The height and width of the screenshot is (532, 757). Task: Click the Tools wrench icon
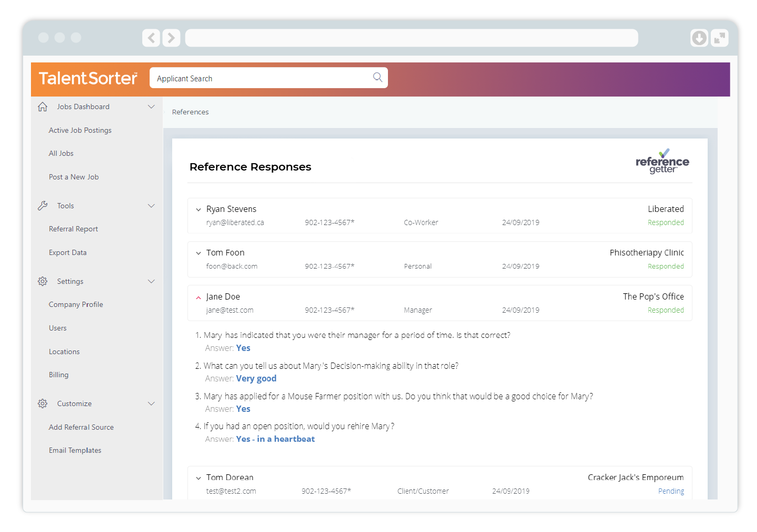(43, 206)
